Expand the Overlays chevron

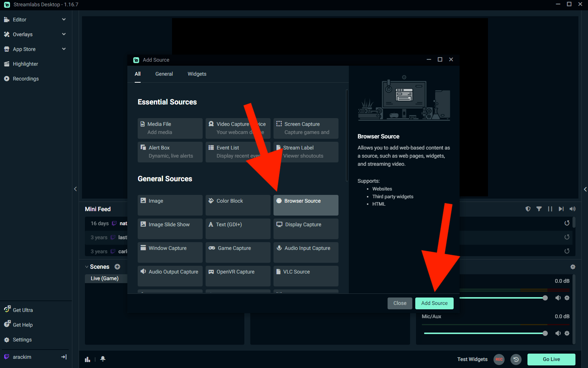pyautogui.click(x=64, y=34)
